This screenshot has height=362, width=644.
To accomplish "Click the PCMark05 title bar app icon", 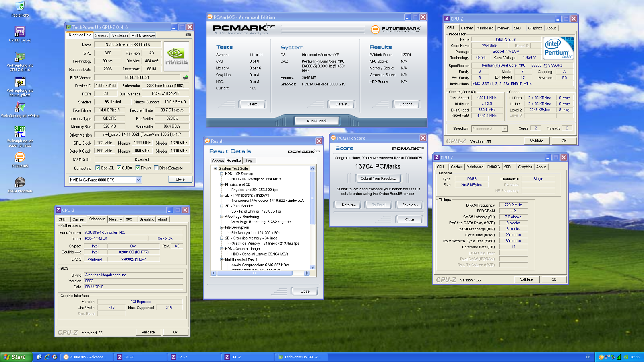I will tap(210, 17).
